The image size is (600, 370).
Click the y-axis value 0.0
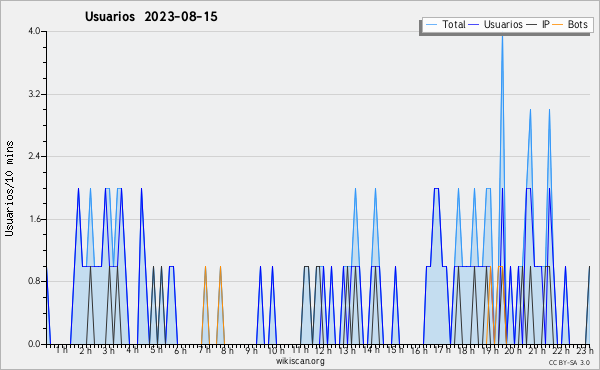(34, 344)
